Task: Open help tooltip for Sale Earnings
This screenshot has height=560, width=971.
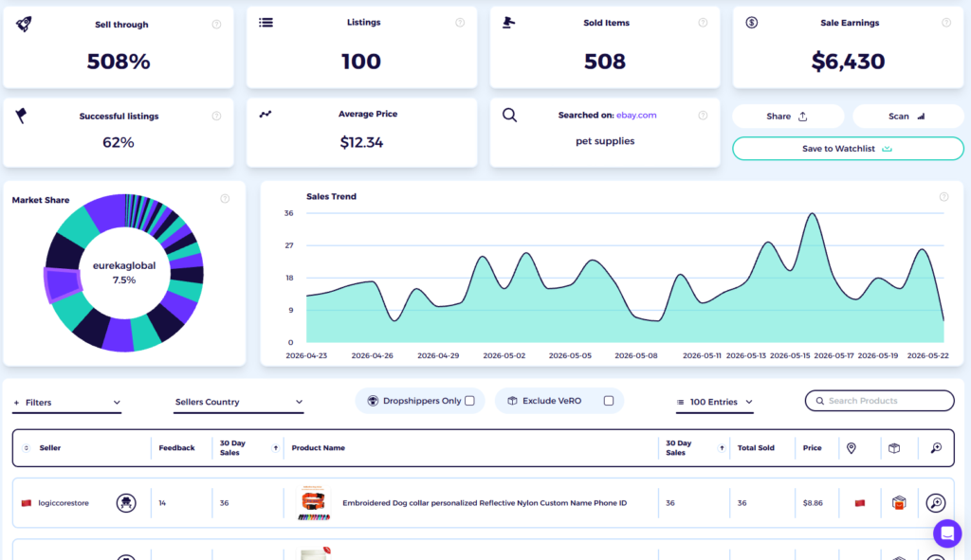Action: (x=946, y=23)
